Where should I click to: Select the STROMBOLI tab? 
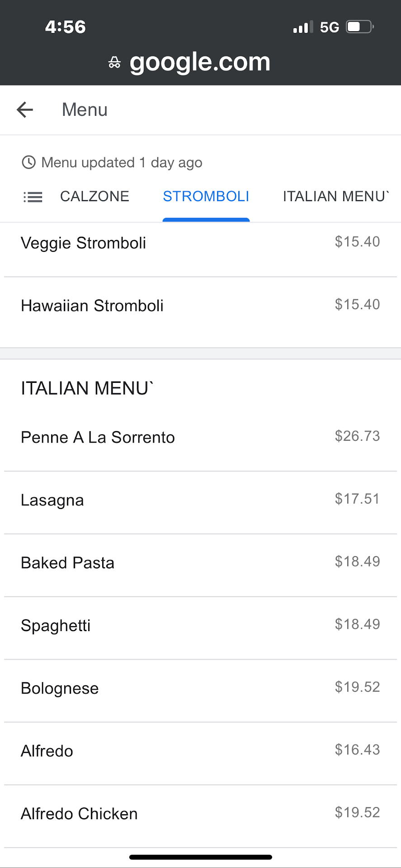tap(206, 197)
